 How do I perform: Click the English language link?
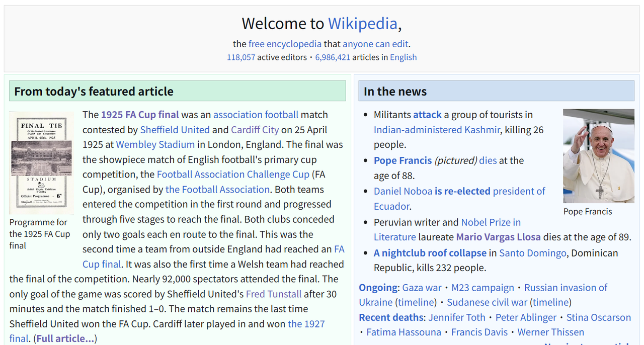pos(404,57)
